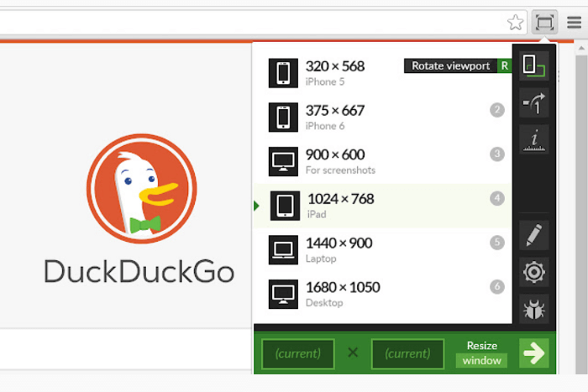Click the monitor icon for 900 × 600
The width and height of the screenshot is (588, 392).
283,161
